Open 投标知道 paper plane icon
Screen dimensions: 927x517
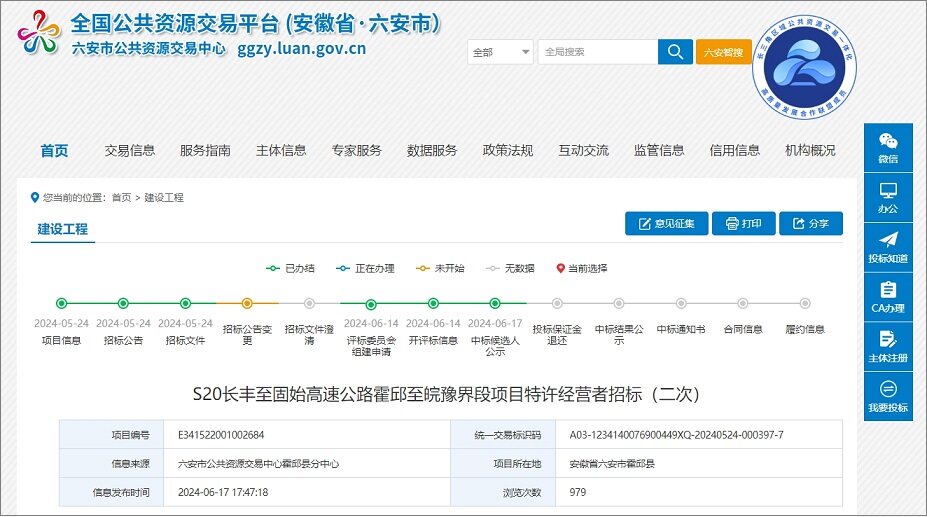[888, 247]
